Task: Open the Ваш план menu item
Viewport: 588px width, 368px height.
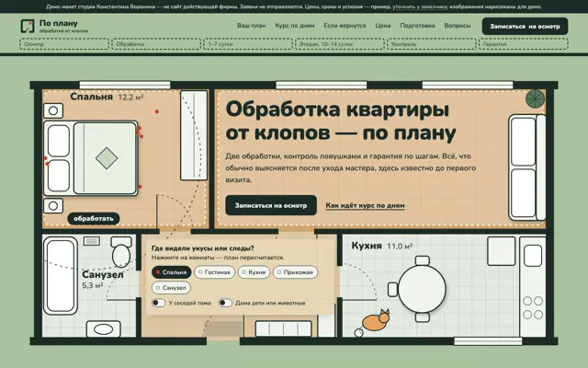Action: pyautogui.click(x=251, y=26)
